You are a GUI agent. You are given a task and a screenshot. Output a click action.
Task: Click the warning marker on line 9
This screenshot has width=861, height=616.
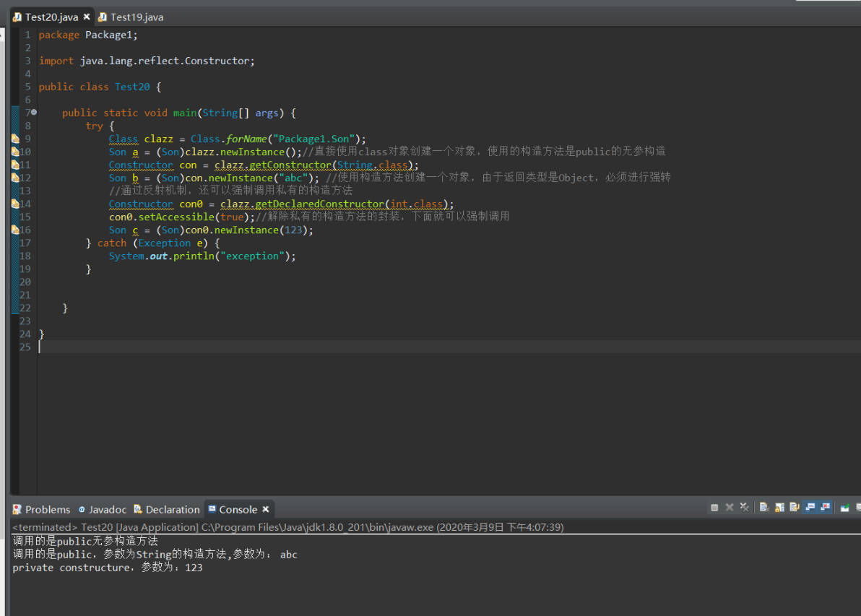click(x=15, y=139)
